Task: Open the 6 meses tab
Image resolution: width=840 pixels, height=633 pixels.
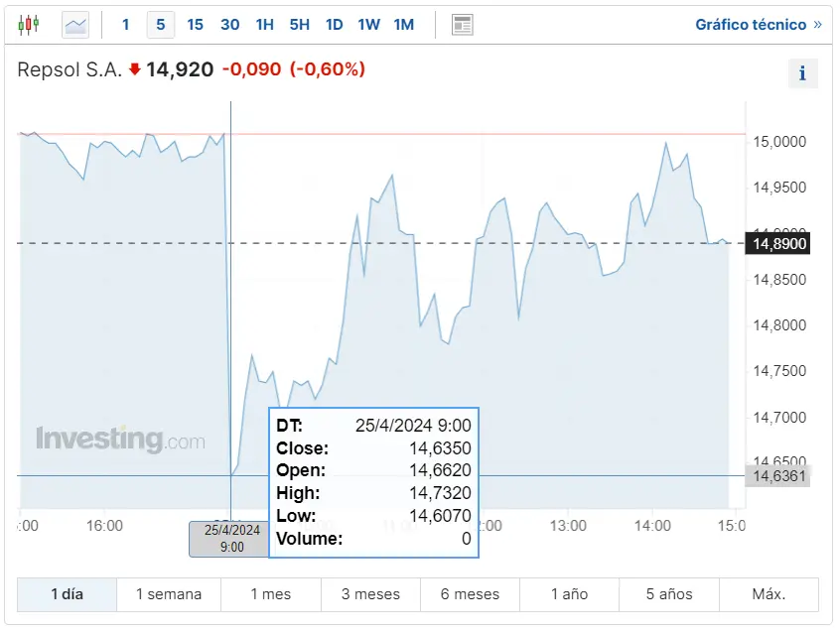Action: (x=469, y=594)
